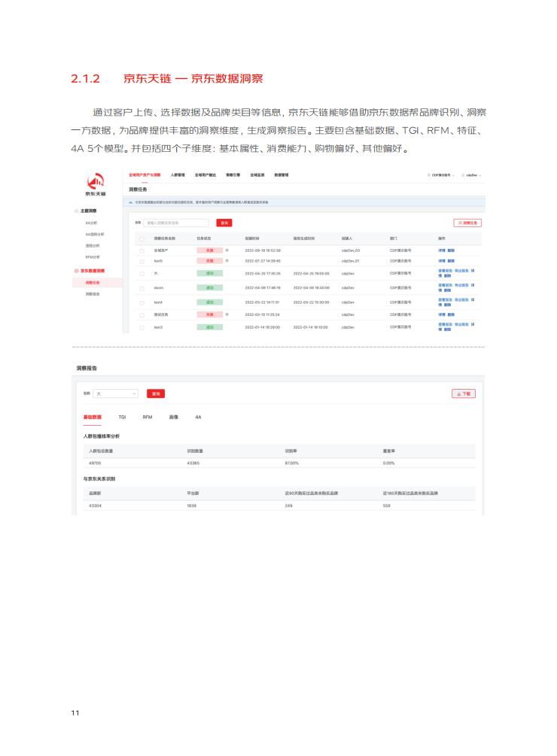
Task: Open 4A流转分析 in the sidebar
Action: click(x=95, y=234)
